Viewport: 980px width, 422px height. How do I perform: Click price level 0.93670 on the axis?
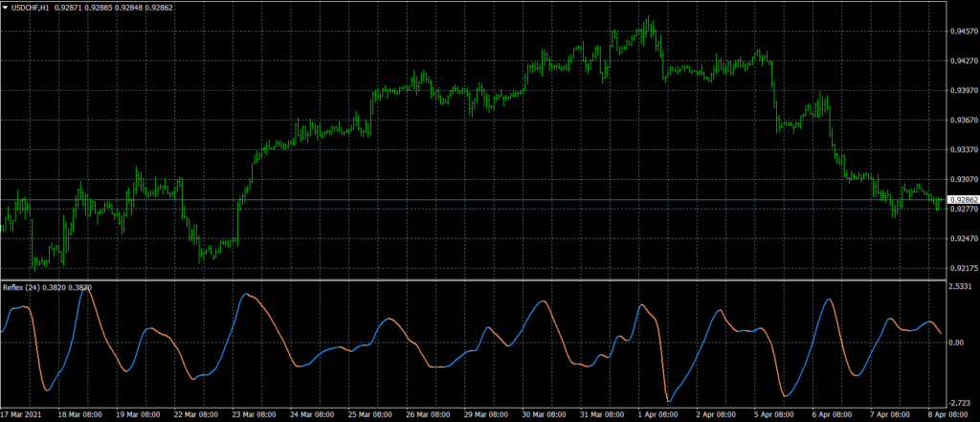[963, 120]
